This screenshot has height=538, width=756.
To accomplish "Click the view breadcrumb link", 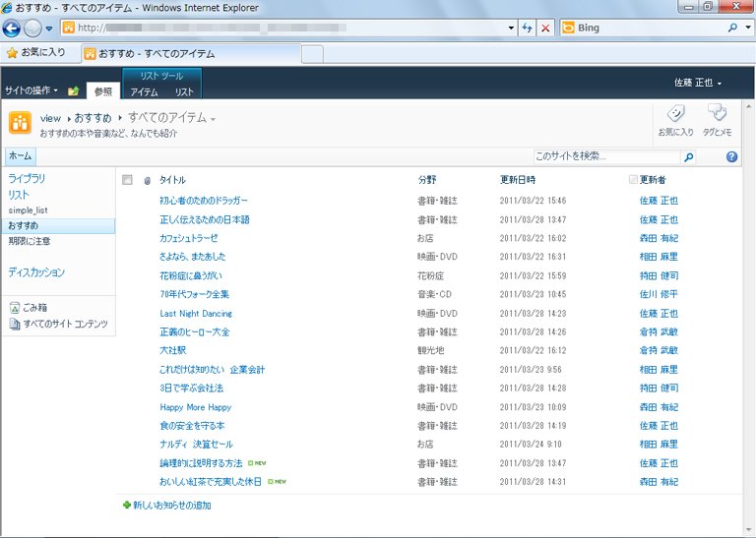I will point(50,118).
